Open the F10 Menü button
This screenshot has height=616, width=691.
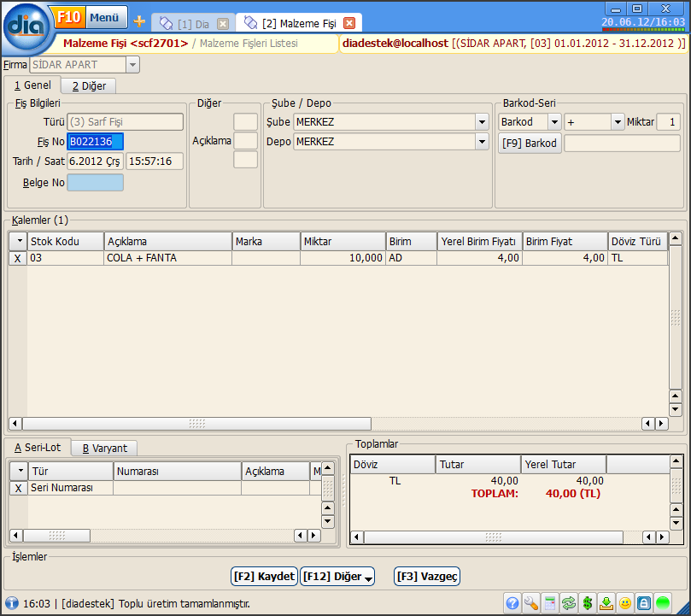tap(90, 18)
